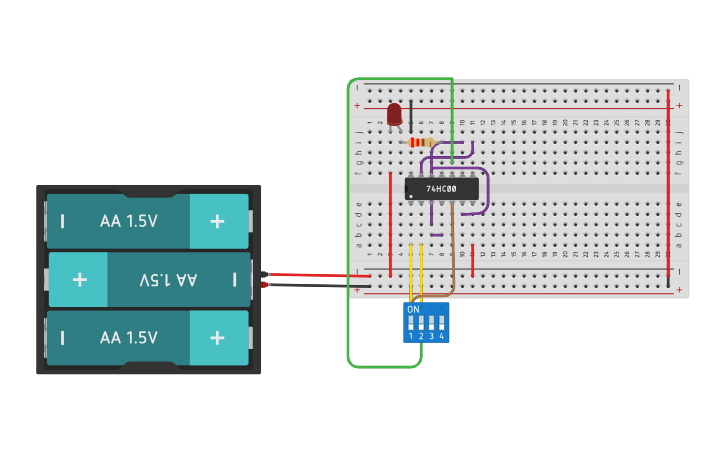The height and width of the screenshot is (453, 725).
Task: Select the upside-down middle AA battery
Action: [x=150, y=279]
